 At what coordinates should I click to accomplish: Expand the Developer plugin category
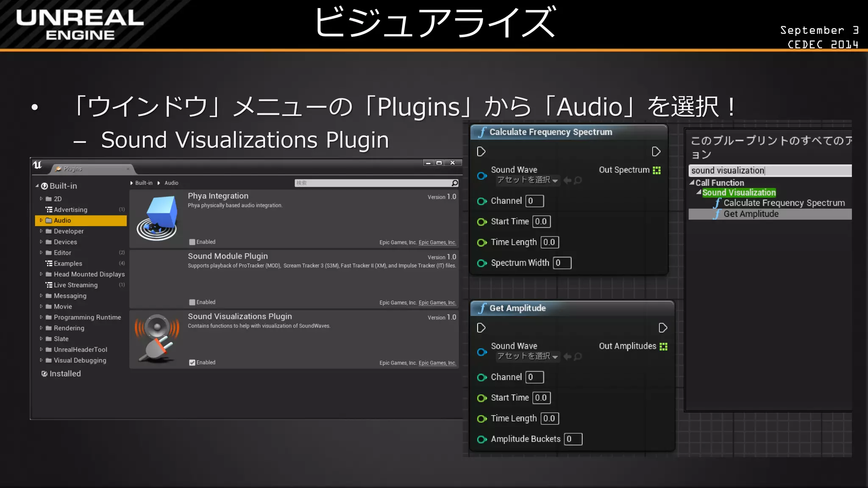41,231
